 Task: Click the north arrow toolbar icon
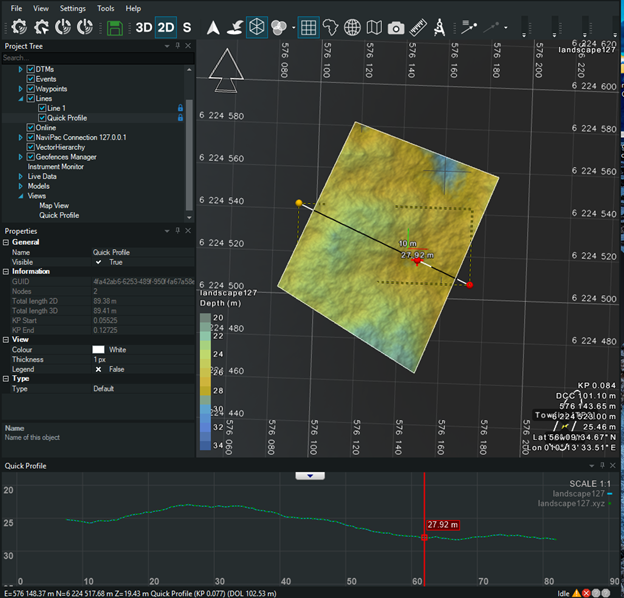(x=212, y=28)
